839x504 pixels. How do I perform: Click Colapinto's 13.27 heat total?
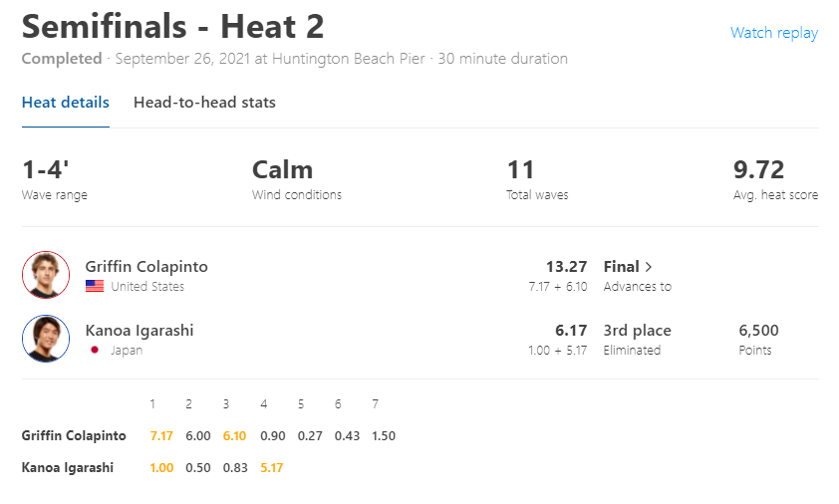click(x=566, y=267)
